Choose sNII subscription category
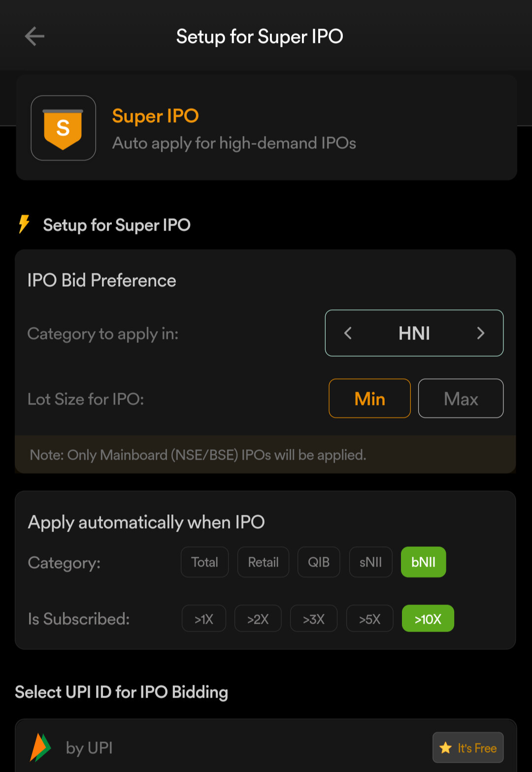Viewport: 532px width, 772px height. (x=370, y=562)
